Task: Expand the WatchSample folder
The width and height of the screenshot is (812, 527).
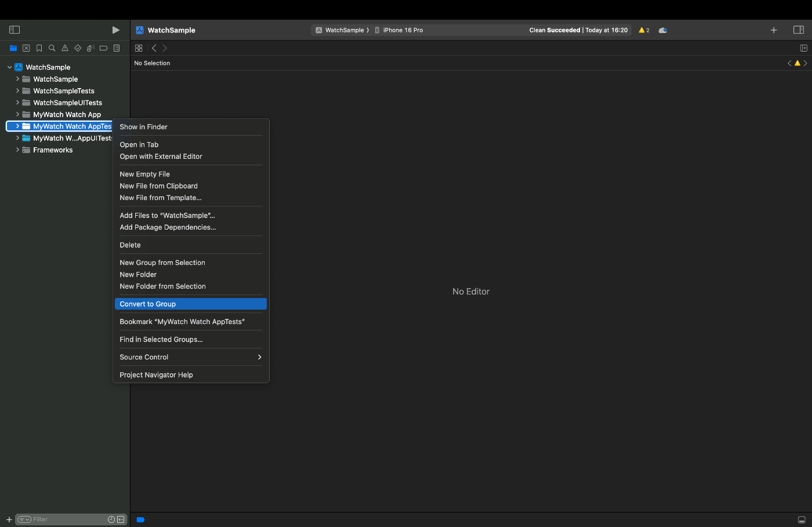Action: 17,79
